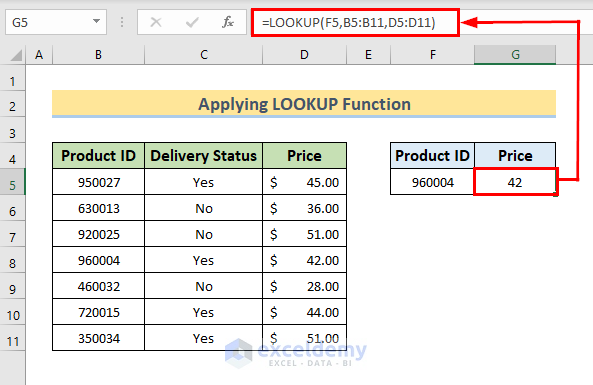
Task: Click cell containing 960004 in column B
Action: click(x=98, y=260)
